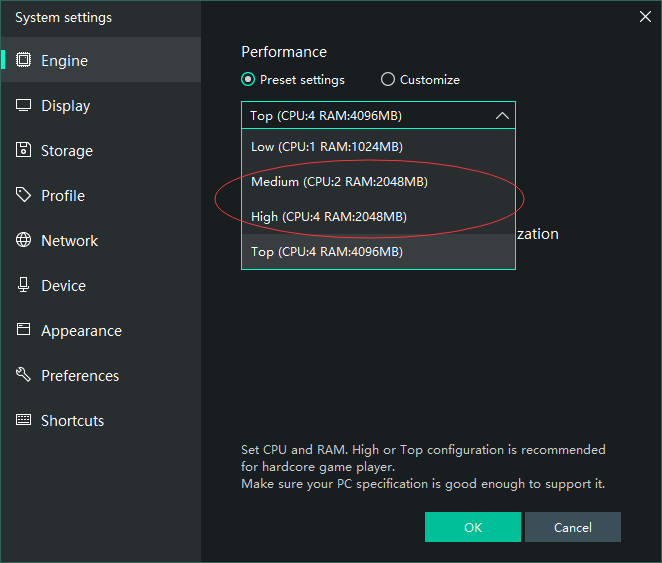The width and height of the screenshot is (662, 563).
Task: Click the Network globe icon
Action: click(x=24, y=241)
